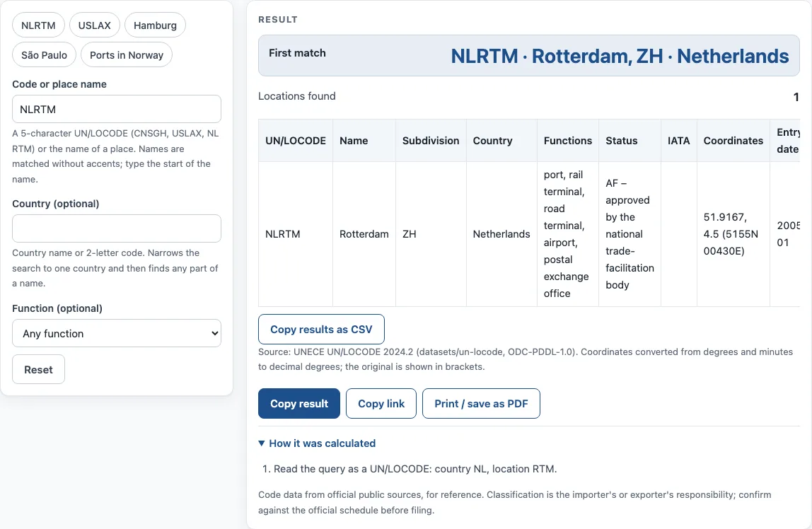Copy results as CSV

(x=321, y=329)
